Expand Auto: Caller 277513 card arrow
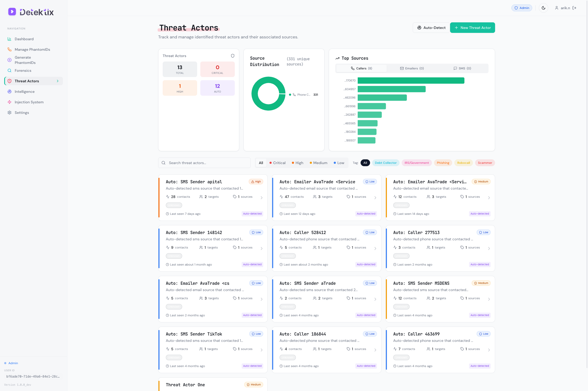The height and width of the screenshot is (391, 588). (489, 248)
